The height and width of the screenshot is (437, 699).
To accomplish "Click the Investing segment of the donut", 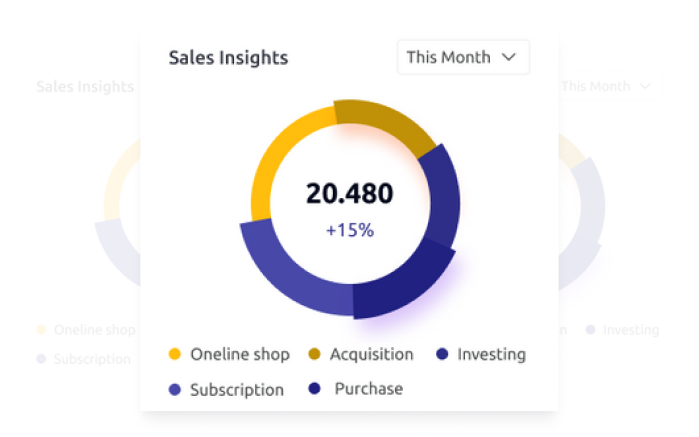I will (441, 194).
